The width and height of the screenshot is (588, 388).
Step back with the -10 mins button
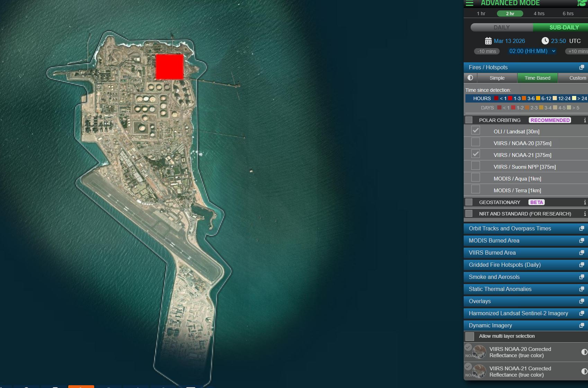coord(487,51)
